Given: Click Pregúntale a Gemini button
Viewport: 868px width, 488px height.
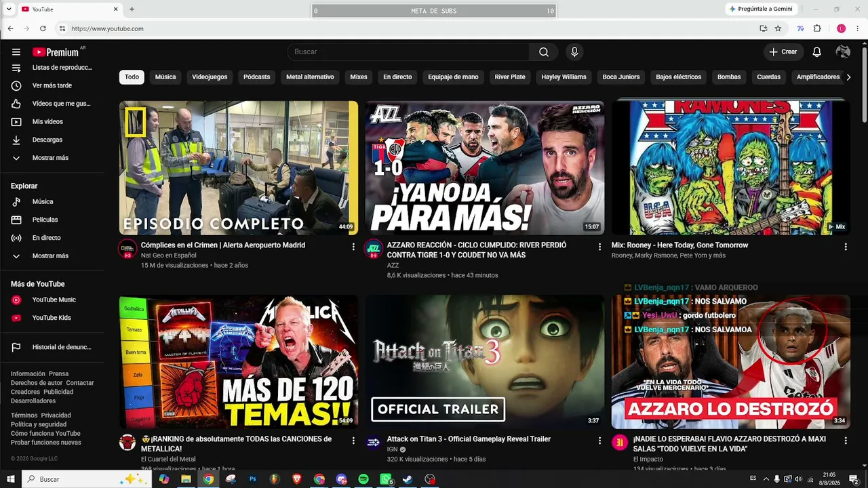Looking at the screenshot, I should [760, 9].
